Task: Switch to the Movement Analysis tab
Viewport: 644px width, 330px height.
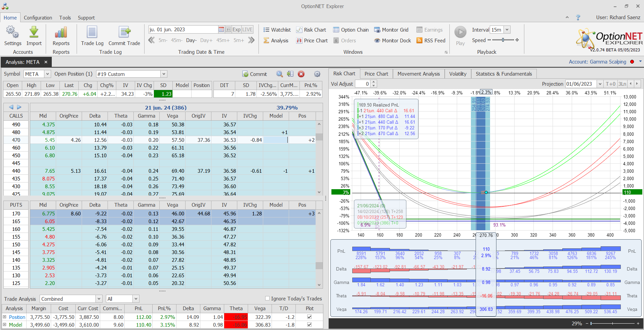Action: (x=418, y=74)
